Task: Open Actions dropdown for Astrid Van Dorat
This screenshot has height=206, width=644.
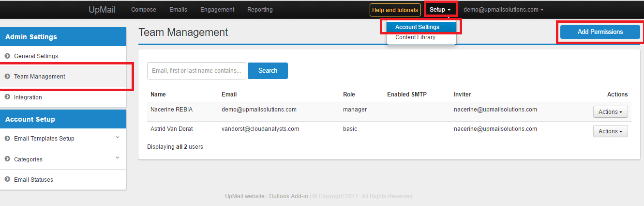Action: [610, 131]
